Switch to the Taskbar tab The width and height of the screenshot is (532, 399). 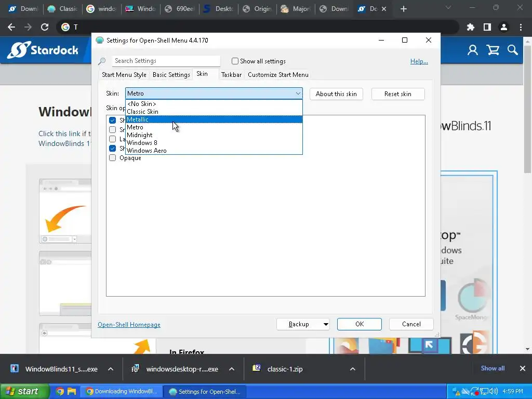(231, 75)
